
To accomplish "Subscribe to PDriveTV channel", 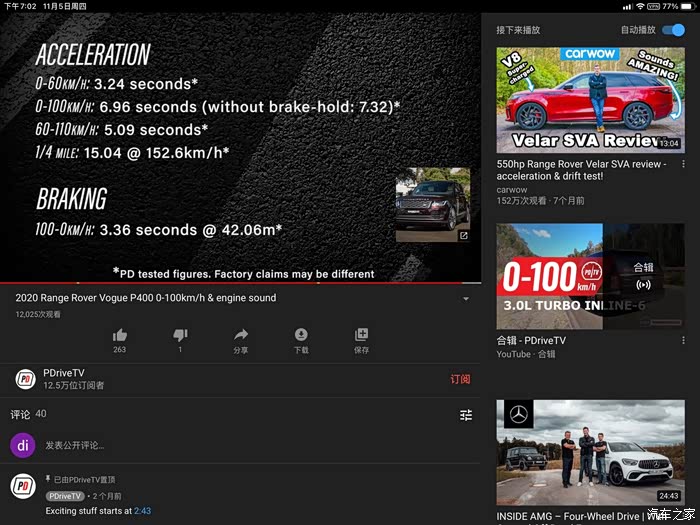I will (460, 379).
